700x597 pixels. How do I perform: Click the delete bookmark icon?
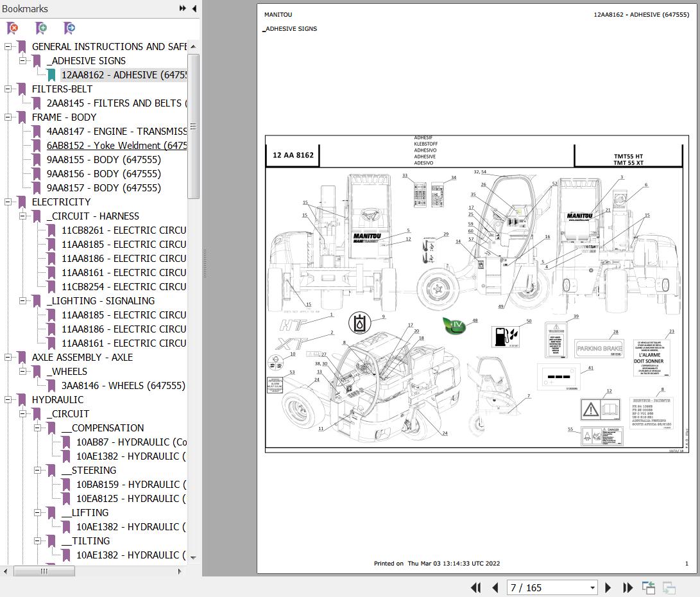(x=12, y=28)
